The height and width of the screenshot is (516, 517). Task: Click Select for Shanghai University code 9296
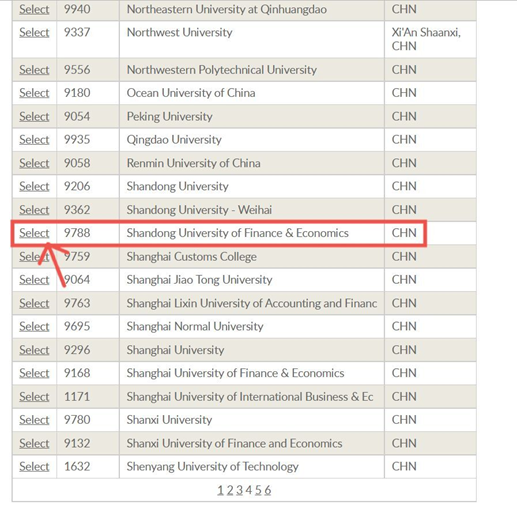34,350
